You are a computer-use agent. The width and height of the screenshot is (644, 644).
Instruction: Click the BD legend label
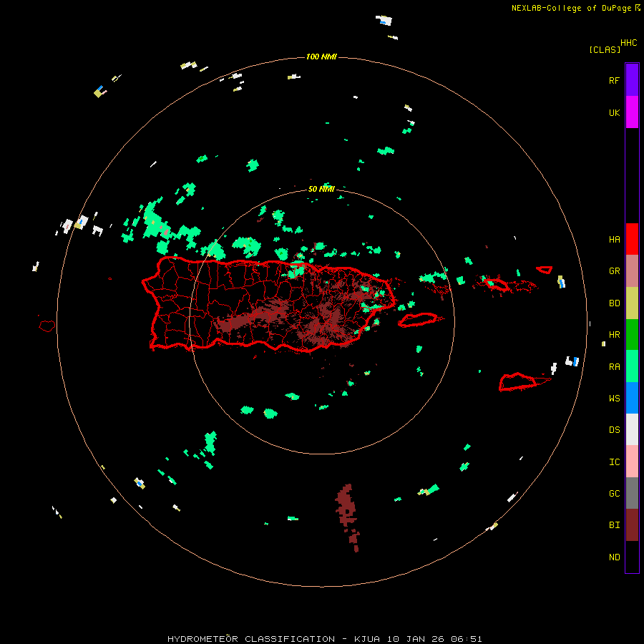pos(614,303)
